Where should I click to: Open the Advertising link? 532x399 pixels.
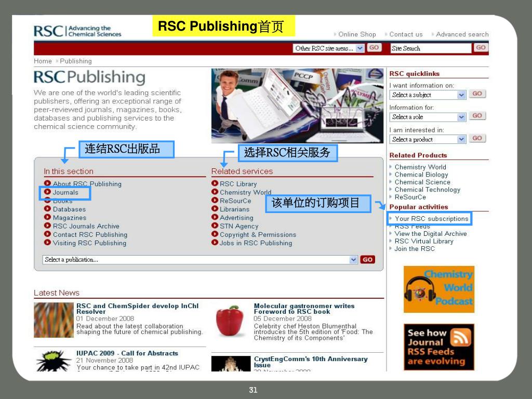pos(236,218)
